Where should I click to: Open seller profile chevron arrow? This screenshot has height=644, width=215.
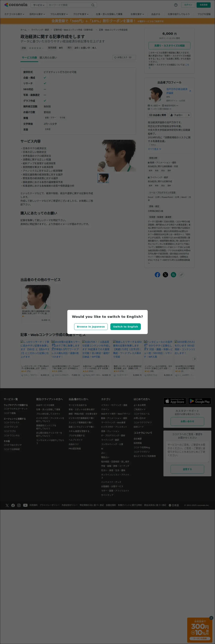coord(190,91)
